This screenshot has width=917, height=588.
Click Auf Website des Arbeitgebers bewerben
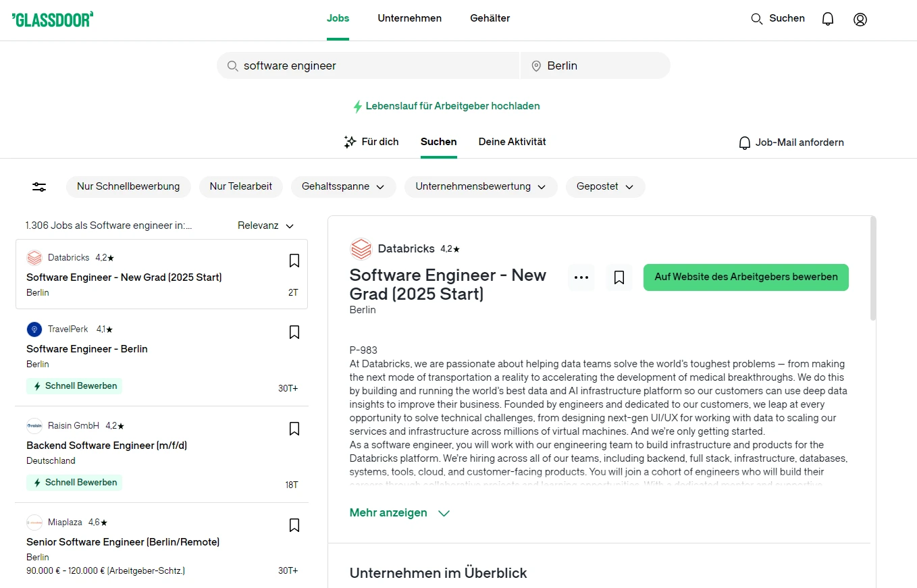tap(745, 277)
